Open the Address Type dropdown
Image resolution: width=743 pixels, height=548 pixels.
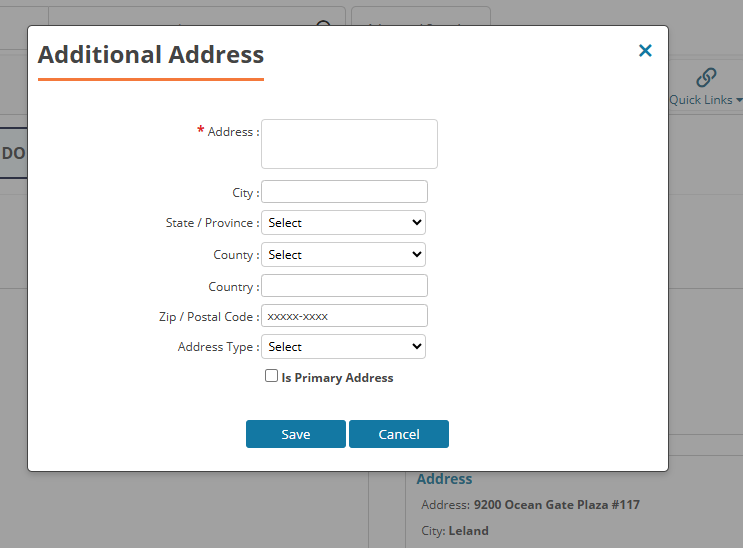(x=343, y=347)
